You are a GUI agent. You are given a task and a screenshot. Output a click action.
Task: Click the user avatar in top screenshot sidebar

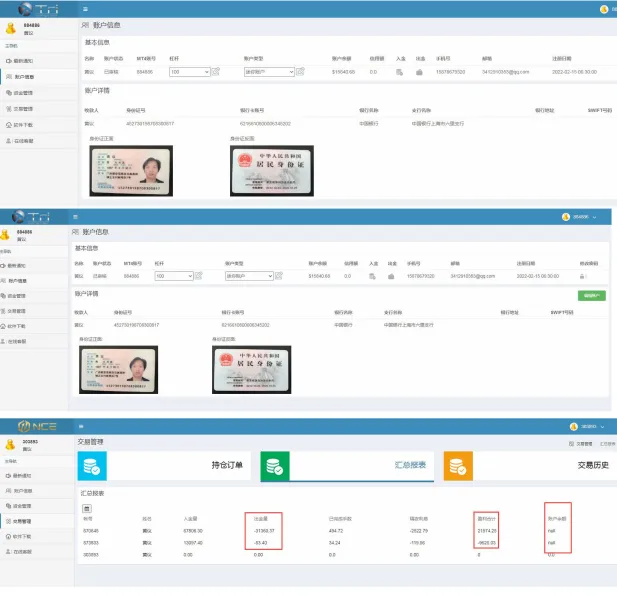point(11,28)
